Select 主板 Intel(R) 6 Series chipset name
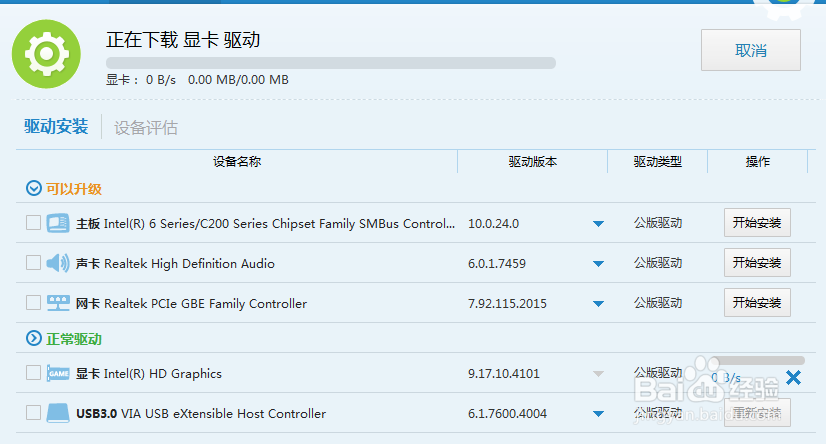 coord(266,224)
